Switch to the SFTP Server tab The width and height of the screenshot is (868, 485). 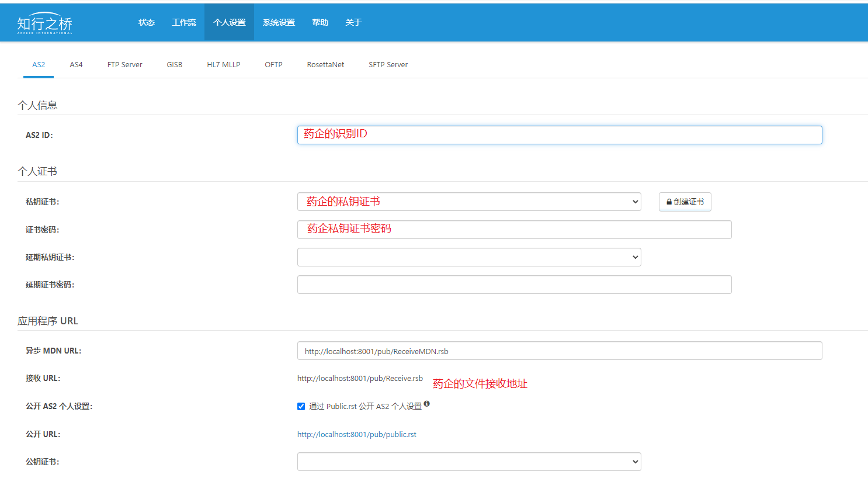point(388,65)
